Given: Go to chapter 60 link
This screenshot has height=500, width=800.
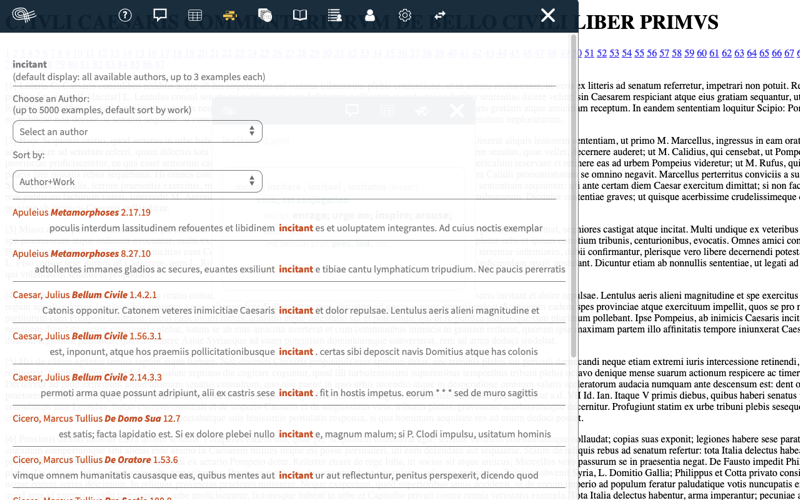Looking at the screenshot, I should point(702,53).
